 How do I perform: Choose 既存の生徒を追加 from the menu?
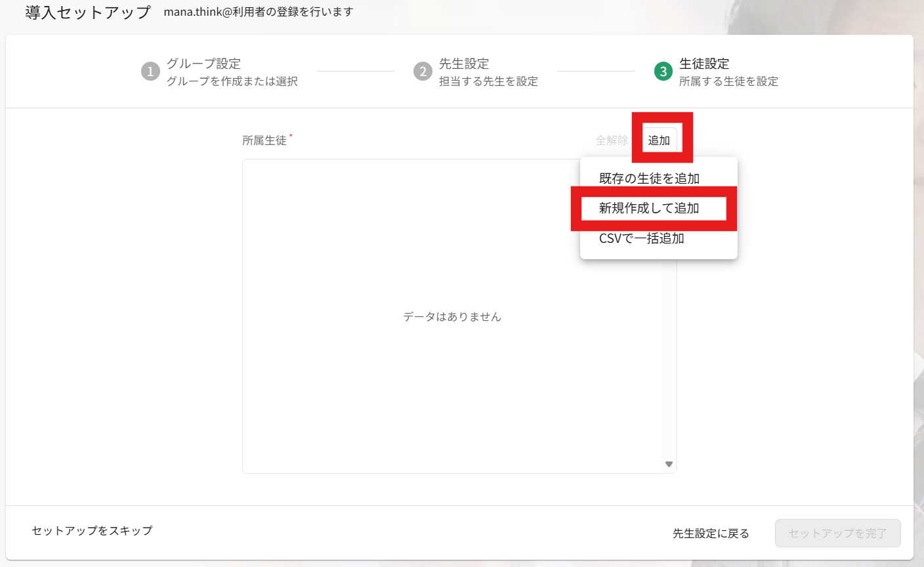(x=649, y=178)
